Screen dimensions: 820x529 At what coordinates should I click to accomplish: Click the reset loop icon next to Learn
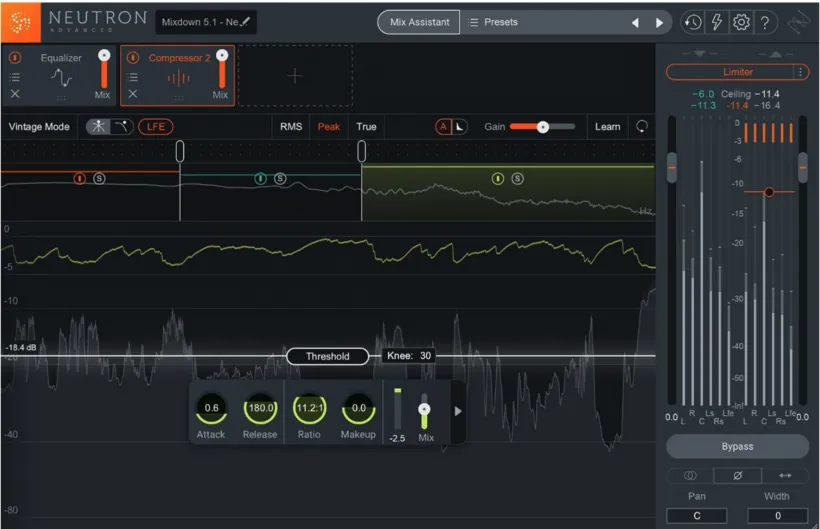pyautogui.click(x=642, y=126)
